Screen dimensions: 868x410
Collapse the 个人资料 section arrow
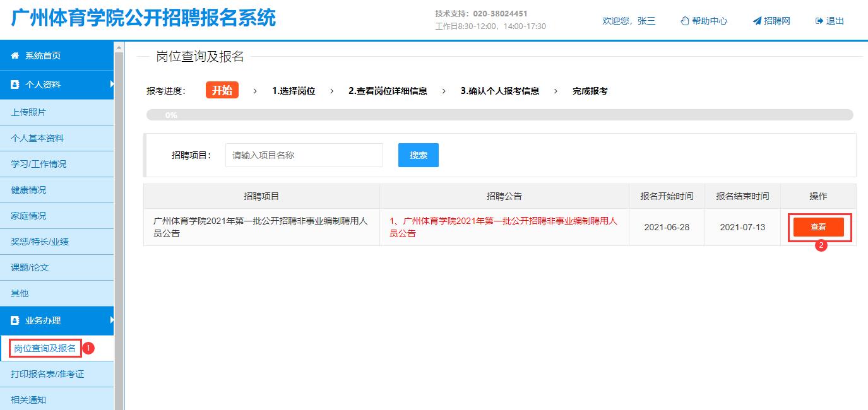coord(112,84)
